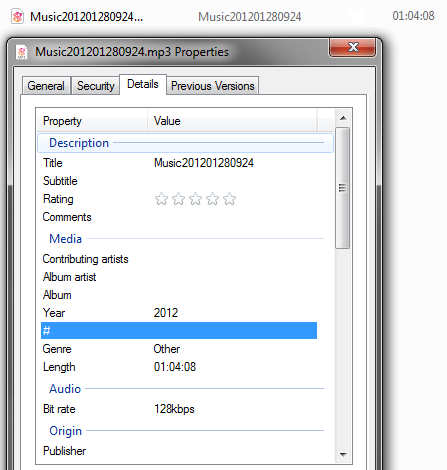Set rating to three stars
Screen dimensions: 447x470
click(x=195, y=199)
